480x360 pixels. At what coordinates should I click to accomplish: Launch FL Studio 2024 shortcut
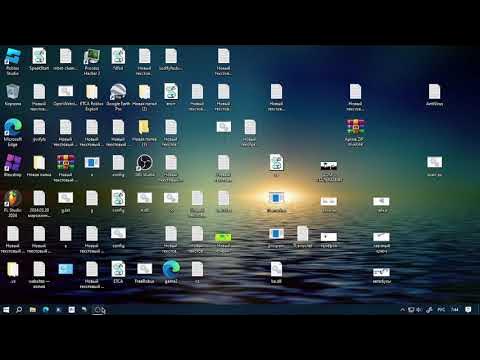(13, 204)
